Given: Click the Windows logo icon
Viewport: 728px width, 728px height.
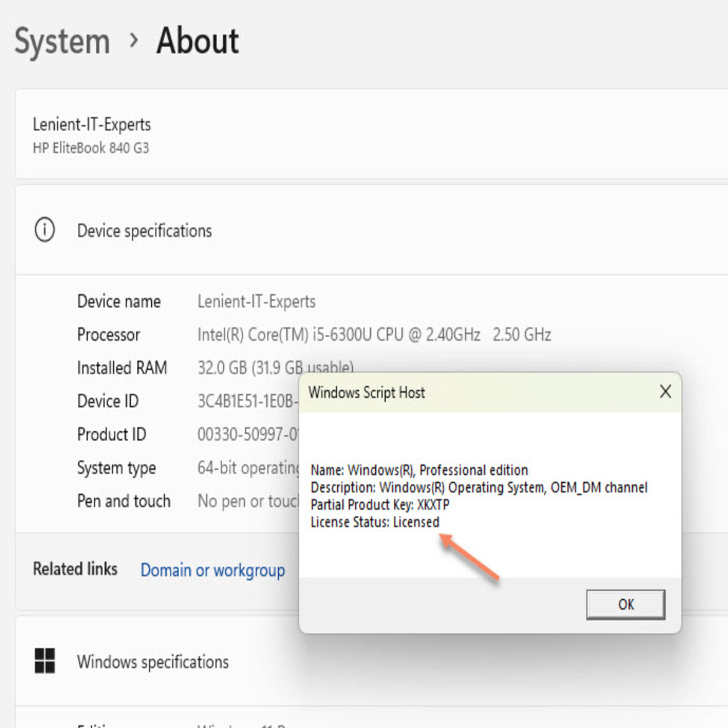Looking at the screenshot, I should pyautogui.click(x=44, y=661).
